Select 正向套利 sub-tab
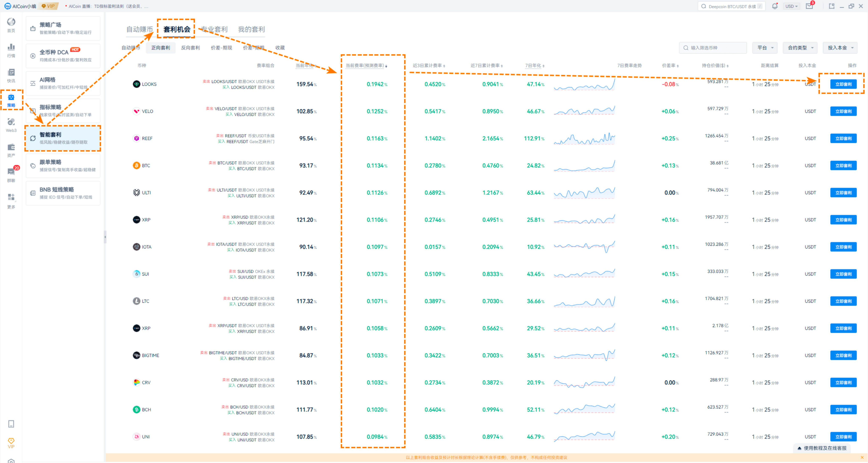The image size is (868, 463). (160, 48)
